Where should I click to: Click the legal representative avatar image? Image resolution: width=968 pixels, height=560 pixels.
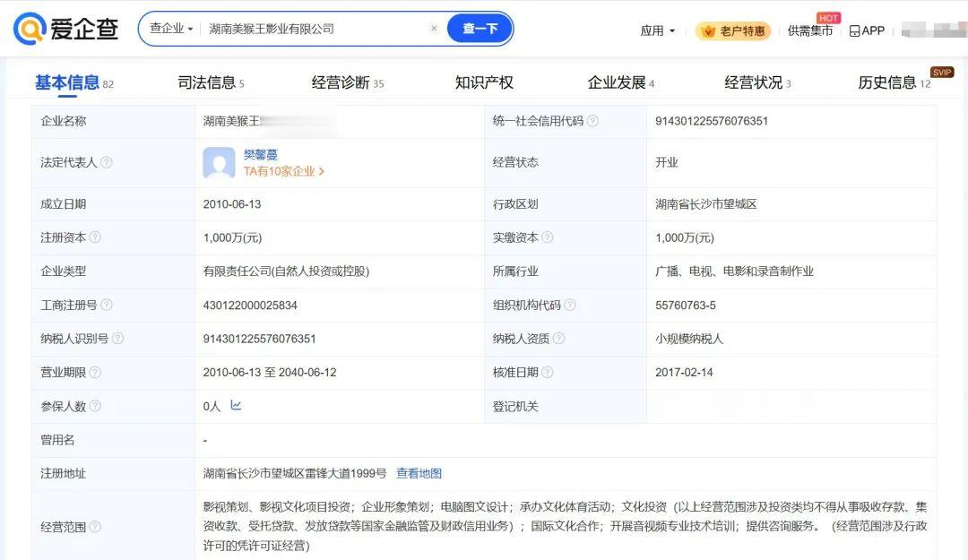(219, 163)
